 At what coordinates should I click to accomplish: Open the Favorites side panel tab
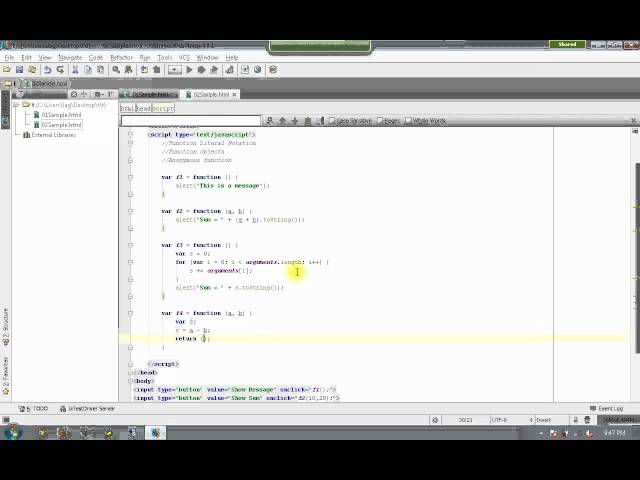coord(6,376)
